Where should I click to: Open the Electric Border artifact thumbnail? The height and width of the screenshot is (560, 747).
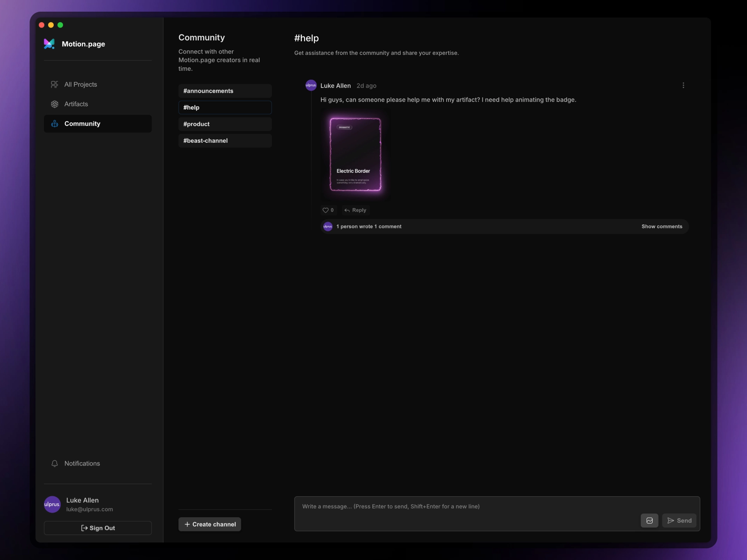355,155
